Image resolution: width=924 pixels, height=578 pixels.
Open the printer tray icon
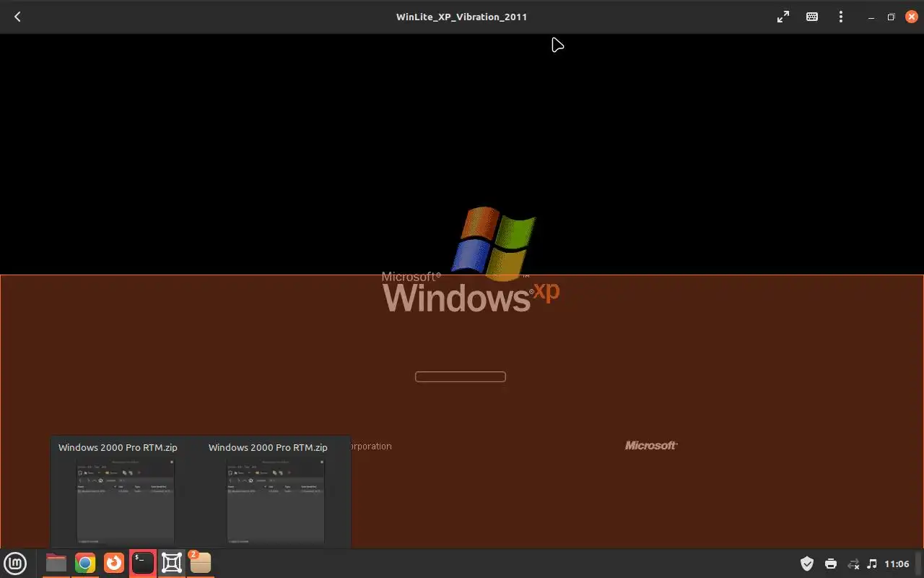click(x=831, y=564)
